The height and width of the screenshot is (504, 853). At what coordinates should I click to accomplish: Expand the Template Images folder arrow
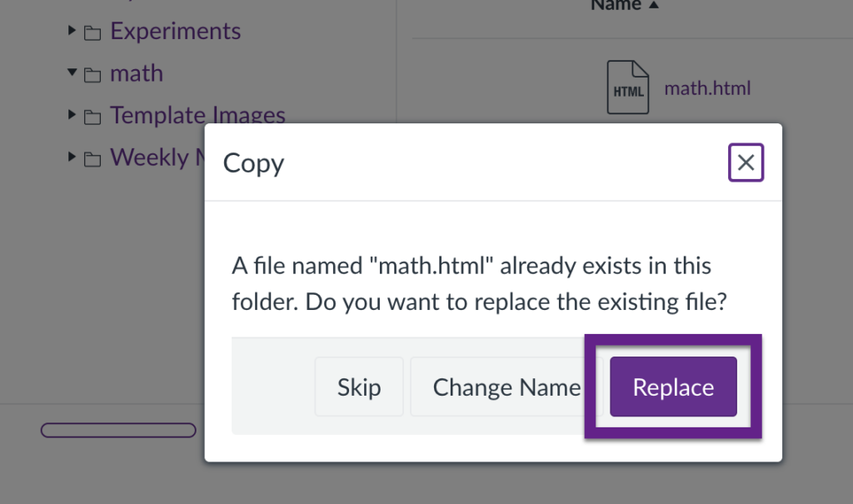point(72,115)
